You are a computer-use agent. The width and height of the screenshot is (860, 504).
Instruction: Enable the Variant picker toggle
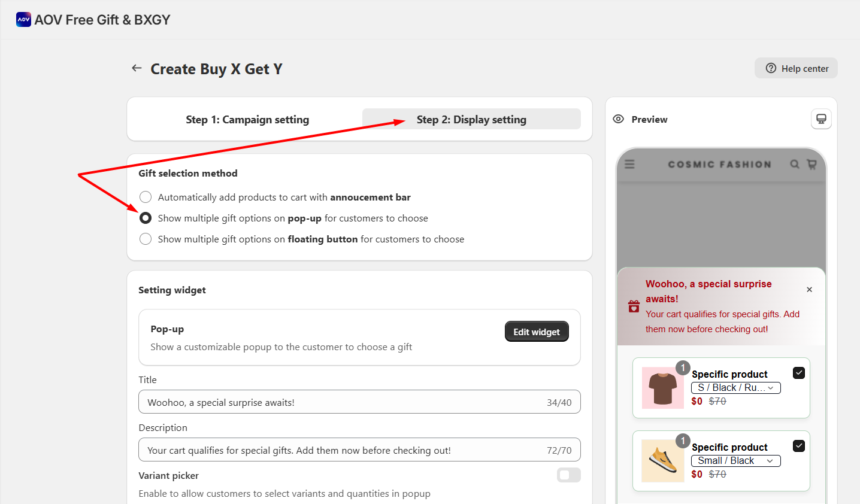568,475
